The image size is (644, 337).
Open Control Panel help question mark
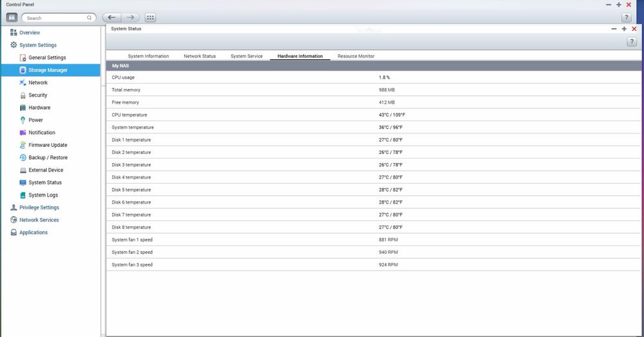627,17
